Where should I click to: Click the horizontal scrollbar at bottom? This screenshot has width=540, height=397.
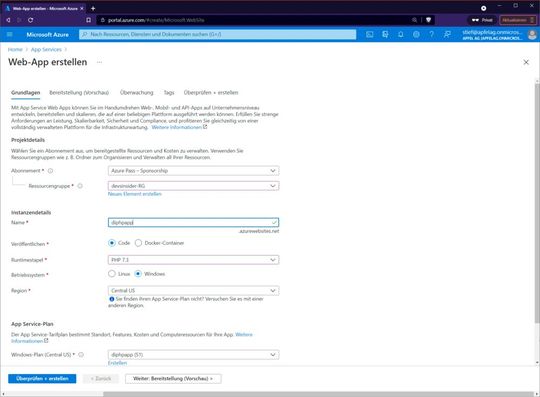point(318,394)
